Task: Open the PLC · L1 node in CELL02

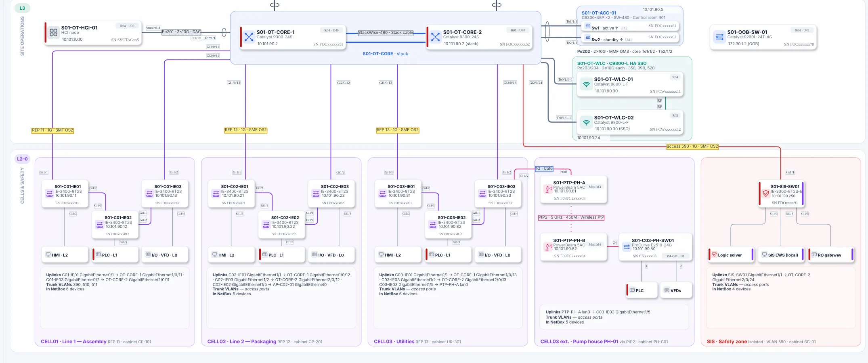Action: pyautogui.click(x=281, y=255)
